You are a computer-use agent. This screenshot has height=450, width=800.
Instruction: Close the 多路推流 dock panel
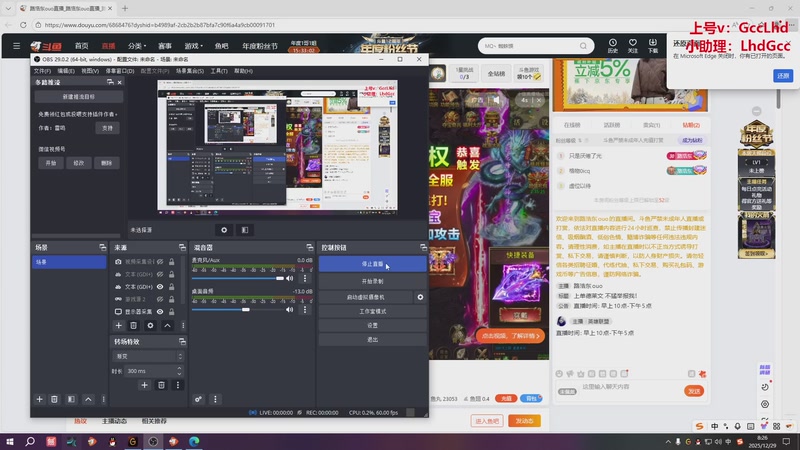[x=120, y=82]
